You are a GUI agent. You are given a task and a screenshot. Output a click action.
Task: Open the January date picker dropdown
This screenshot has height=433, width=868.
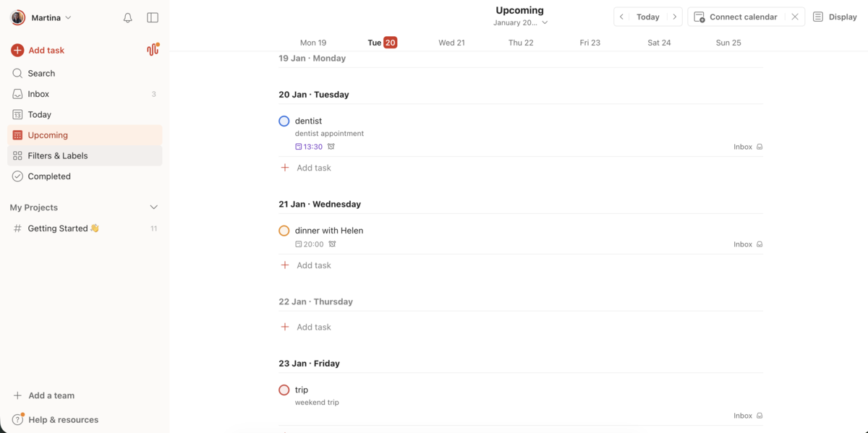[519, 22]
